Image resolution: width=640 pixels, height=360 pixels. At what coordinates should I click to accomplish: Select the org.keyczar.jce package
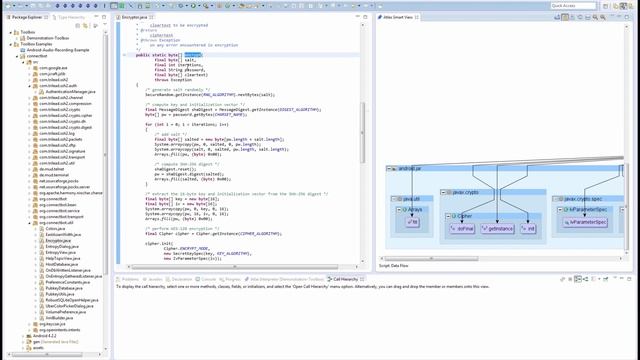(52, 324)
